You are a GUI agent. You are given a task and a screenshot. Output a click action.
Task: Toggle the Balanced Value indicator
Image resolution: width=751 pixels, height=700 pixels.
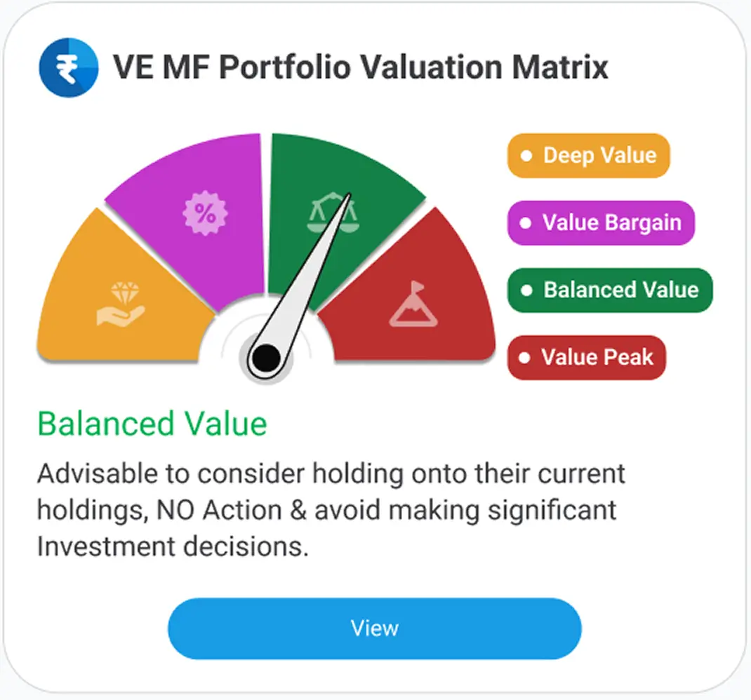tap(609, 290)
